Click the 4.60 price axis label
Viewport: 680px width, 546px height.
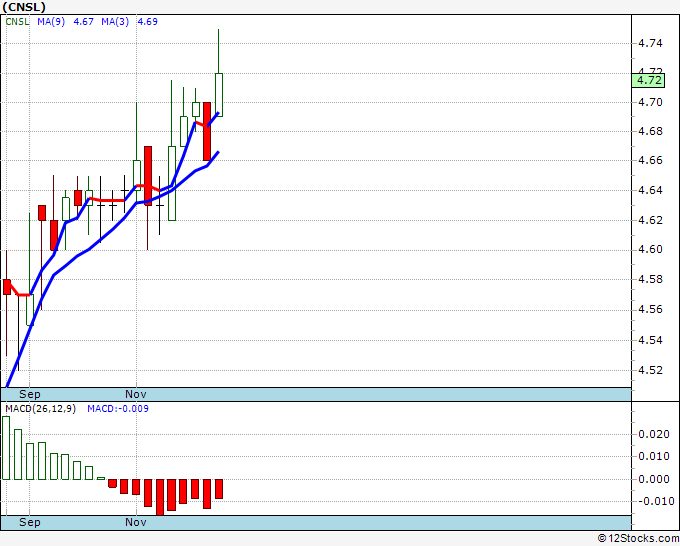651,250
